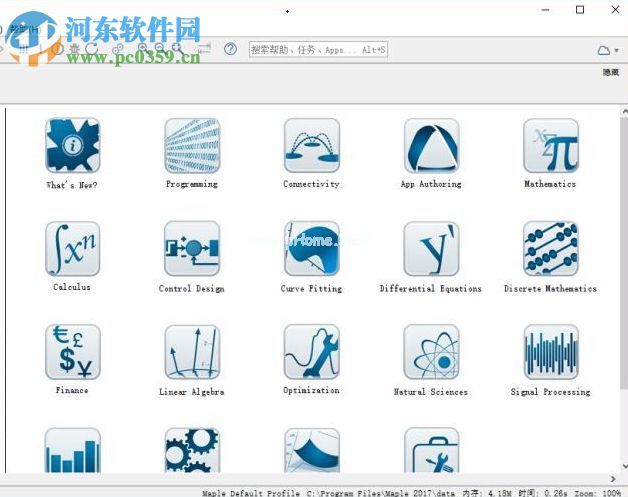Open the App Authoring tile
The height and width of the screenshot is (497, 628).
pos(431,145)
